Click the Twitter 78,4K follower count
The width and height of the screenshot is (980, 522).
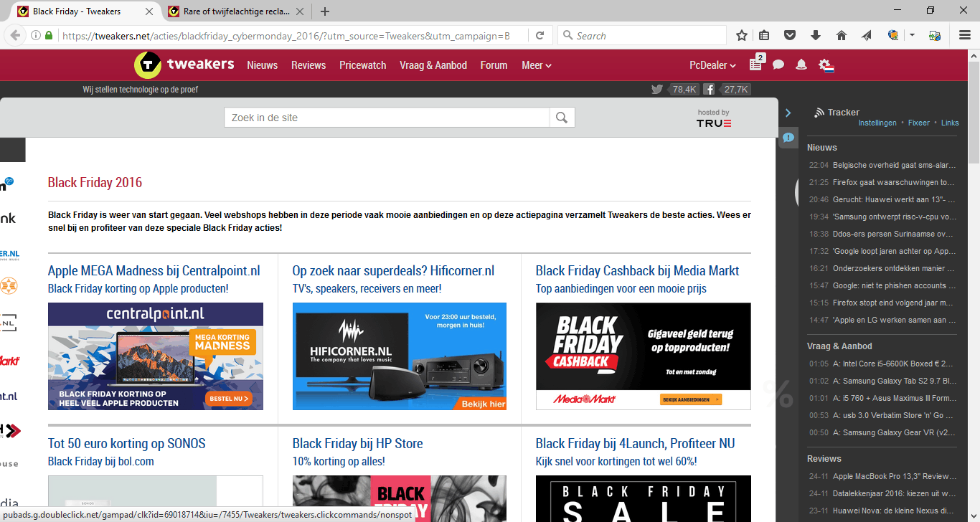pos(684,90)
